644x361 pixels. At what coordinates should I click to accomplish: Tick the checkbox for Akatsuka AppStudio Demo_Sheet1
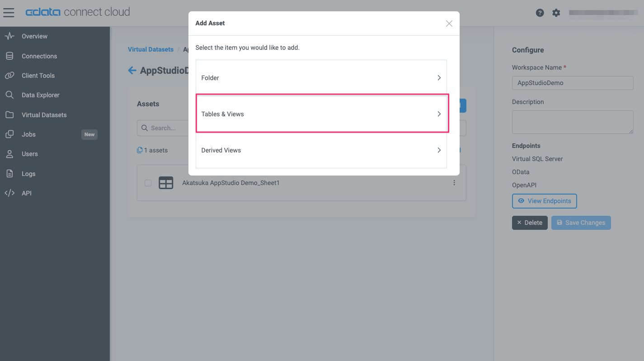click(x=148, y=183)
